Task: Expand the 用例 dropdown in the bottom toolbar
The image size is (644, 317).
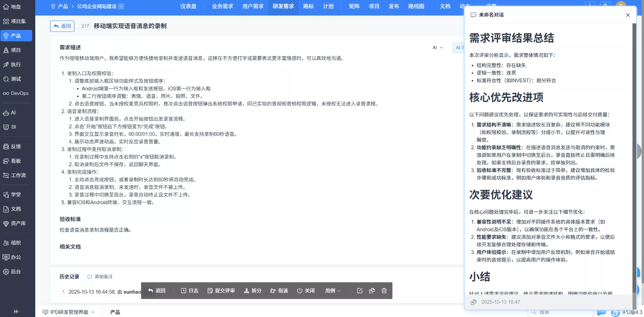Action: click(x=332, y=291)
